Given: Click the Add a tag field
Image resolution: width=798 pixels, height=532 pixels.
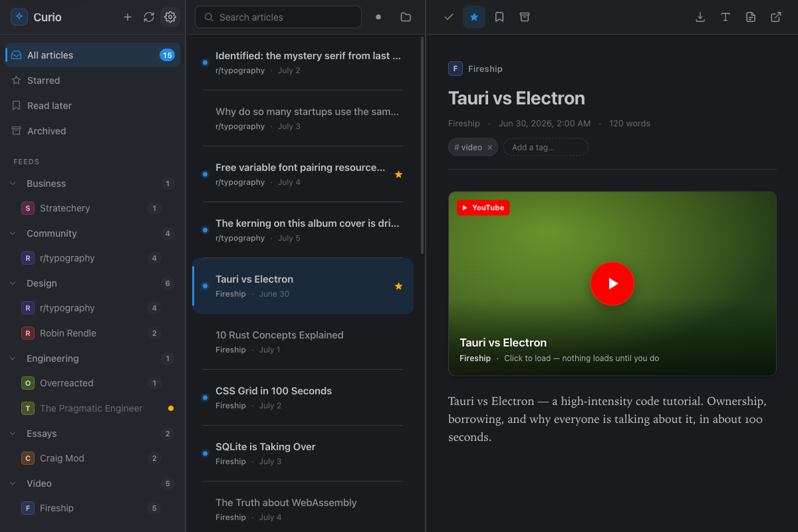Looking at the screenshot, I should [x=545, y=147].
